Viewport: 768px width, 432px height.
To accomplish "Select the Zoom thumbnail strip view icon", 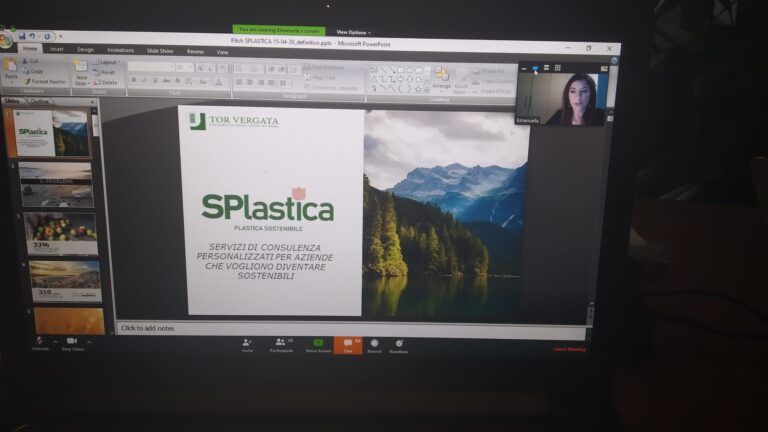I will (x=546, y=68).
